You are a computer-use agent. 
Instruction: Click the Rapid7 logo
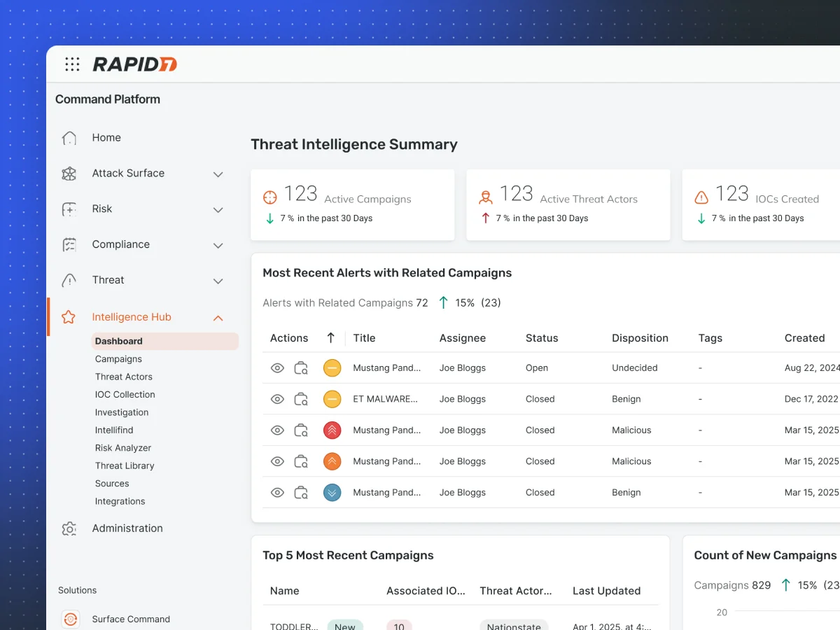135,64
